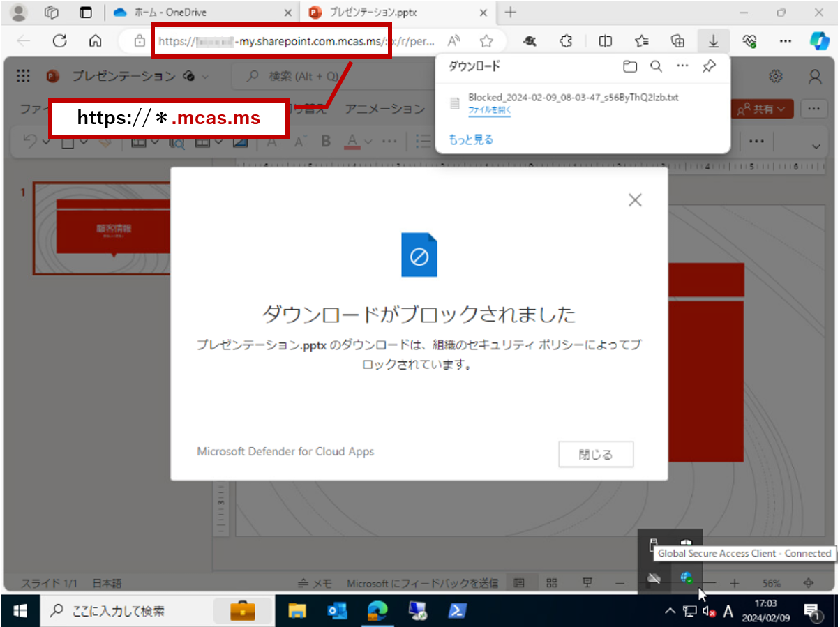Image resolution: width=840 pixels, height=627 pixels.
Task: Open downloads folder from Downloads panel
Action: click(630, 66)
